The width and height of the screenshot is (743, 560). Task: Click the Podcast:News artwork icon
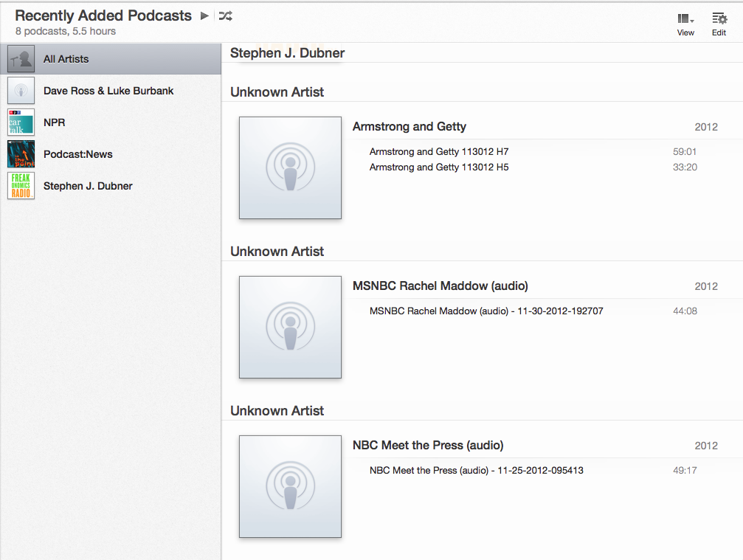[21, 154]
